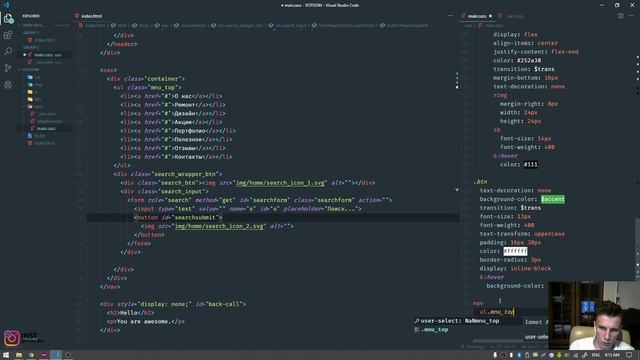This screenshot has width=640, height=360.
Task: Split the right editor group
Action: tap(620, 16)
